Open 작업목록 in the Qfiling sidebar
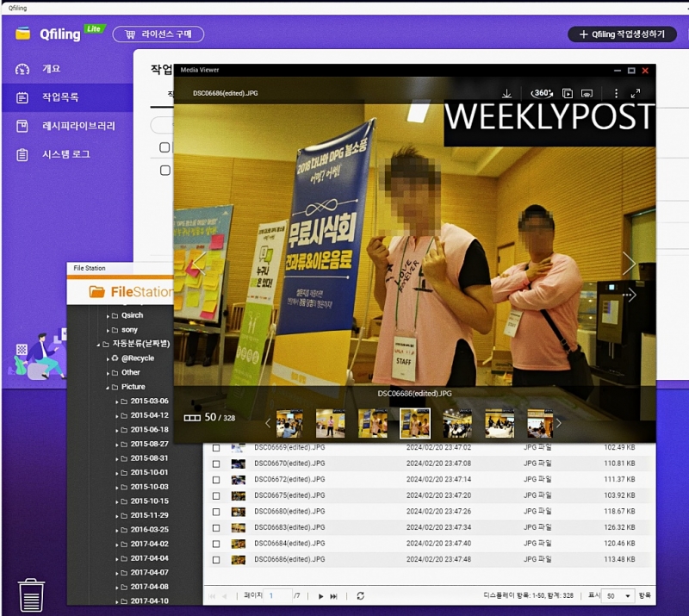 [x=66, y=97]
